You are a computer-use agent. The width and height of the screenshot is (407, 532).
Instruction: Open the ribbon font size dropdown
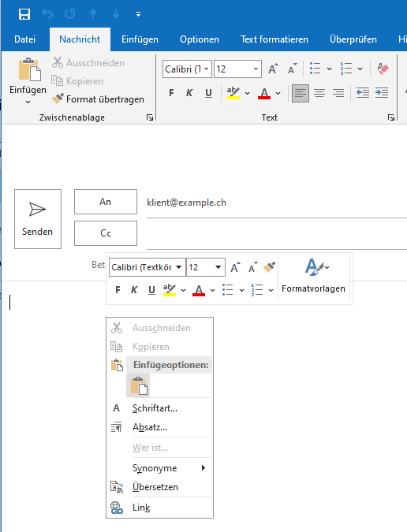(x=256, y=69)
